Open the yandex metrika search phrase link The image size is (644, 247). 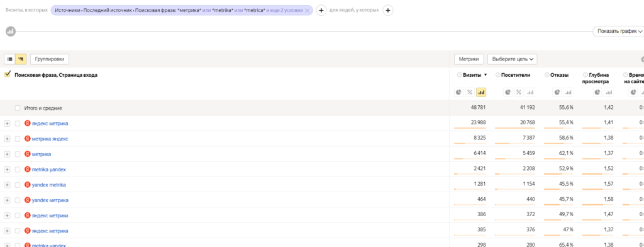coord(49,185)
